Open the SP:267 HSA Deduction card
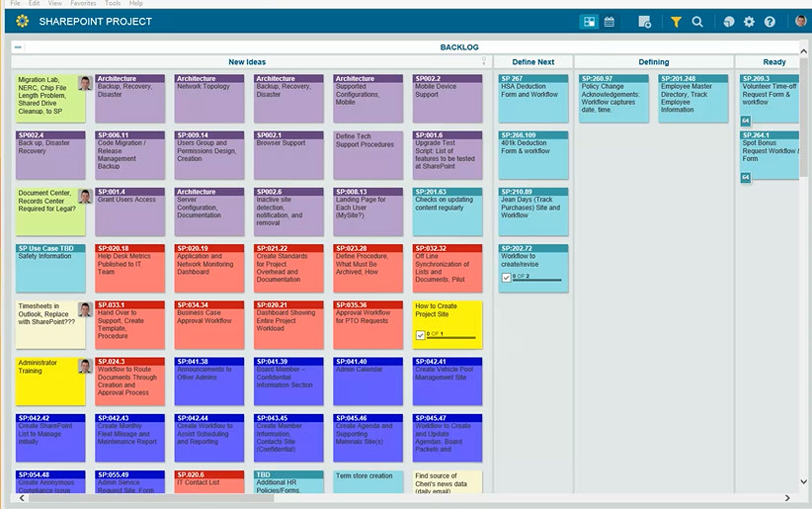 532,94
